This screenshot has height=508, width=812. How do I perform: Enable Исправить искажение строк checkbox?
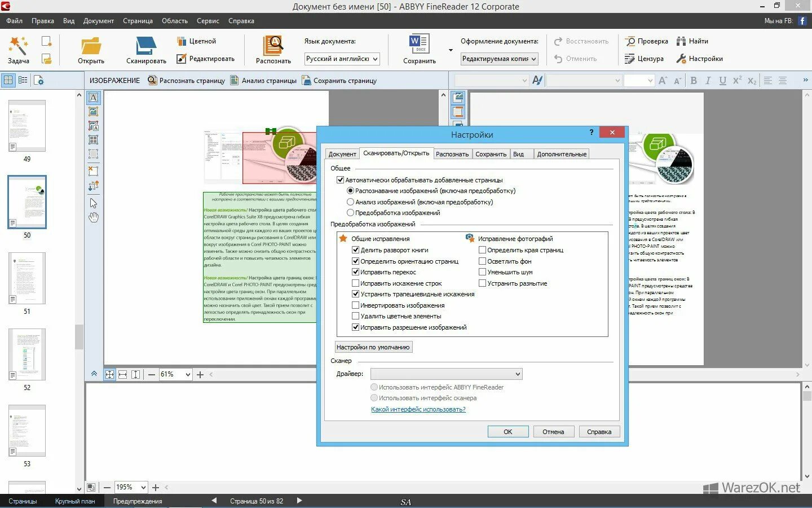click(x=355, y=283)
